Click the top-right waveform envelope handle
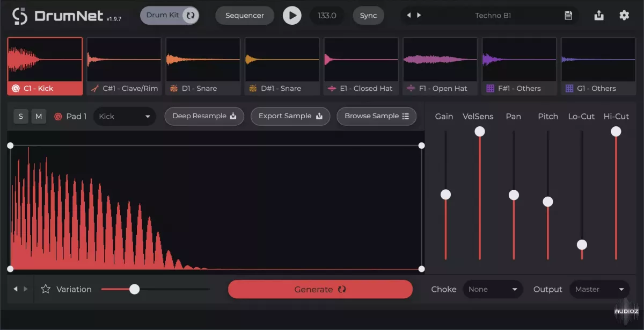This screenshot has width=644, height=330. click(421, 146)
